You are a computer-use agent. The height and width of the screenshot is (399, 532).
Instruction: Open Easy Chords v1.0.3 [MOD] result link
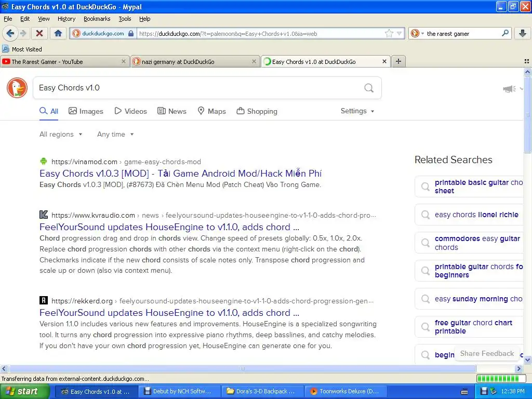point(180,174)
